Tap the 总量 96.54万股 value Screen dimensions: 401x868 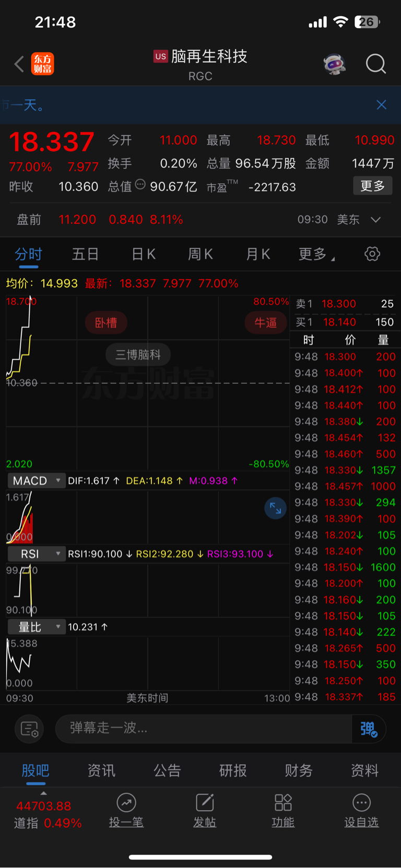click(x=265, y=163)
